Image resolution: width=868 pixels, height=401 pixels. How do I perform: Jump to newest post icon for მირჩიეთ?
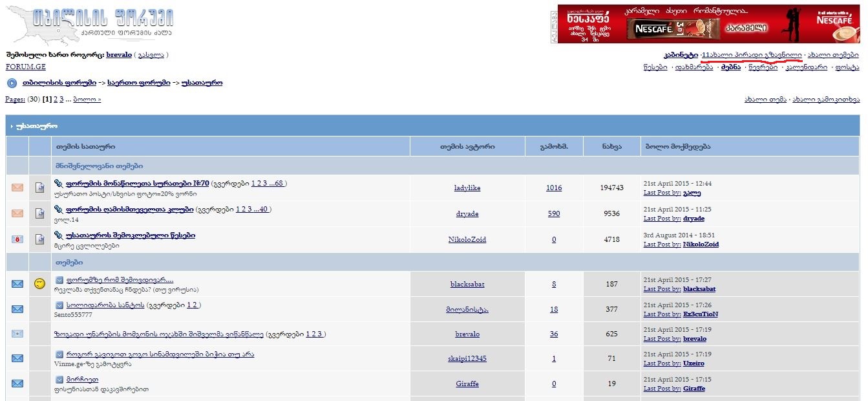tap(59, 380)
